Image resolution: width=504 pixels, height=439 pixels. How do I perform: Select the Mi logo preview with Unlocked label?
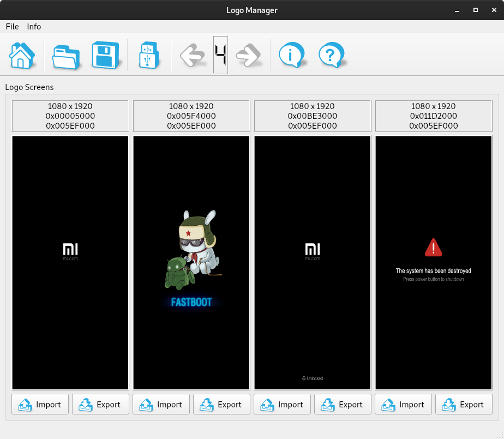point(313,262)
